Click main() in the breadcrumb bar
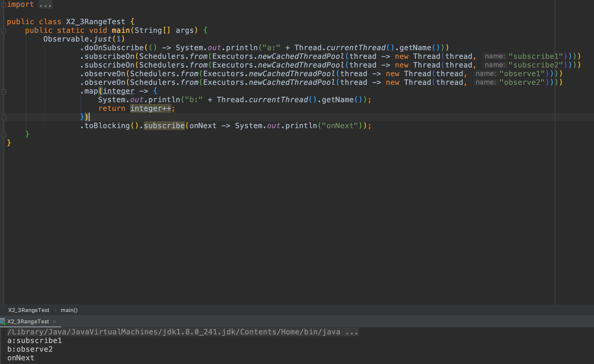This screenshot has height=364, width=594. tap(69, 310)
